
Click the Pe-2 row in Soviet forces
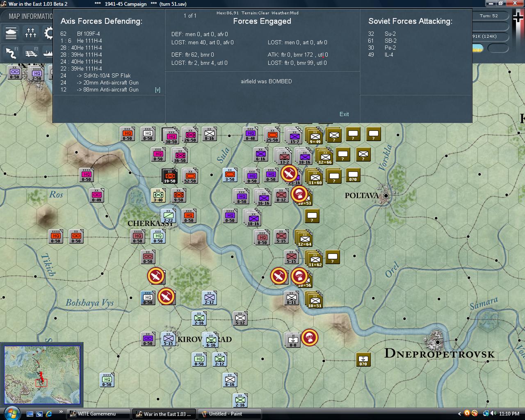pyautogui.click(x=381, y=48)
